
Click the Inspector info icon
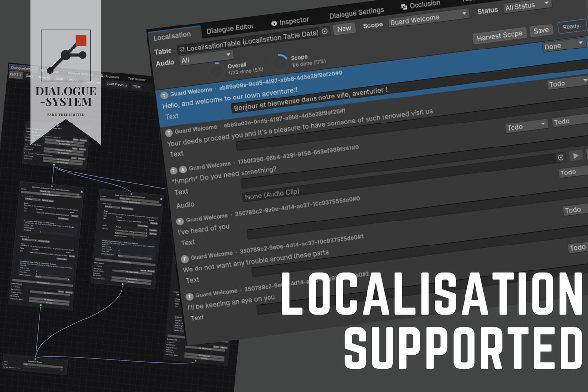click(x=275, y=23)
